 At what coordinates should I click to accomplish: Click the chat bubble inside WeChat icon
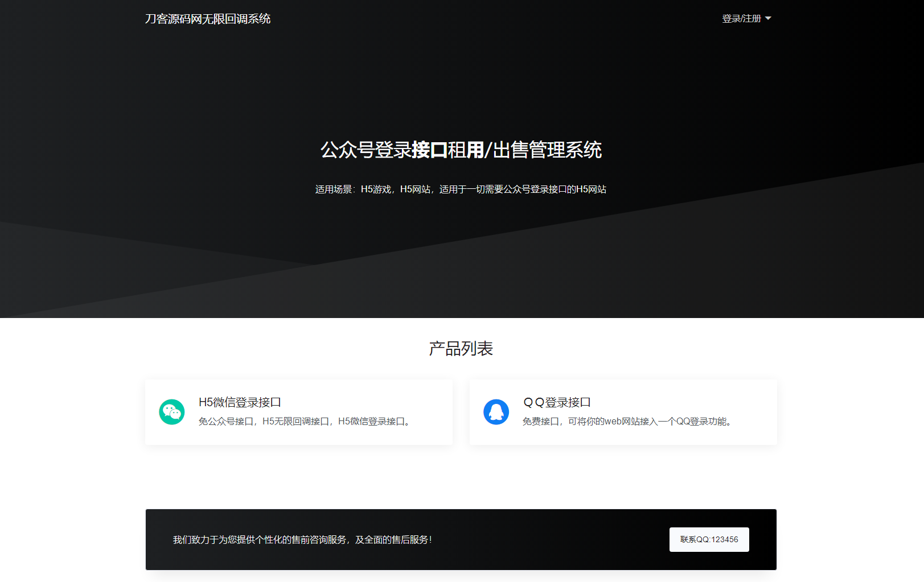tap(171, 410)
